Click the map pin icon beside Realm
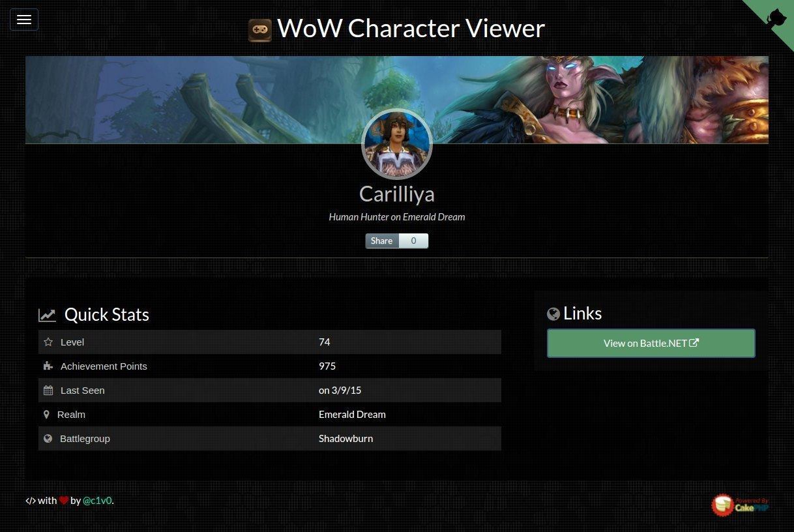 (46, 414)
